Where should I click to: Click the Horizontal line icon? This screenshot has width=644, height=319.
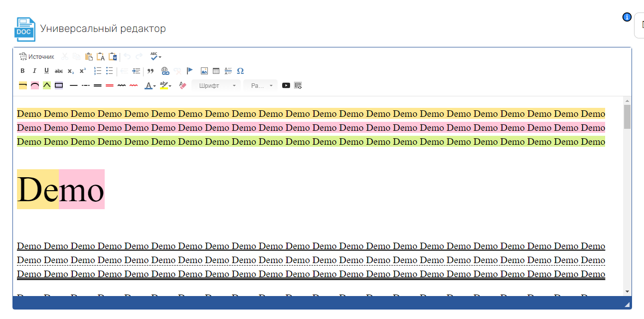pos(228,71)
